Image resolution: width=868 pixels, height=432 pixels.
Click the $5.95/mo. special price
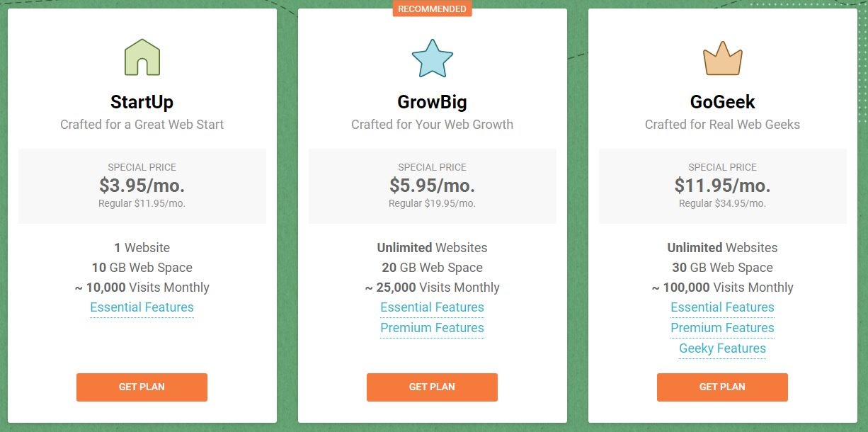pyautogui.click(x=432, y=186)
